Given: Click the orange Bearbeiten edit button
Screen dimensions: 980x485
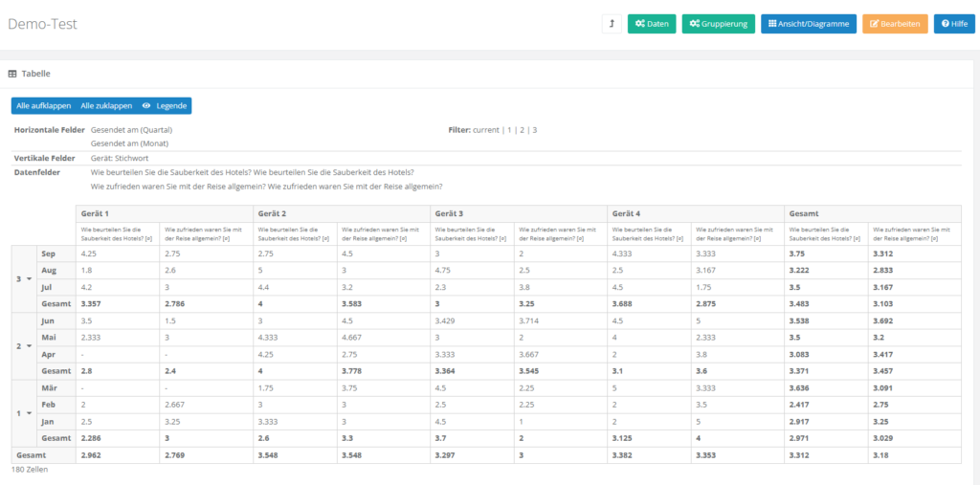Looking at the screenshot, I should point(895,24).
